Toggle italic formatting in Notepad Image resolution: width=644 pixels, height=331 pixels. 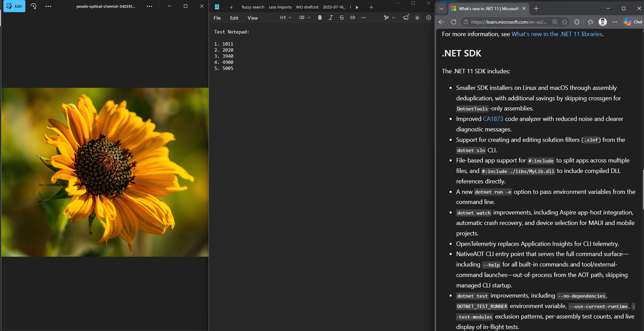point(331,18)
